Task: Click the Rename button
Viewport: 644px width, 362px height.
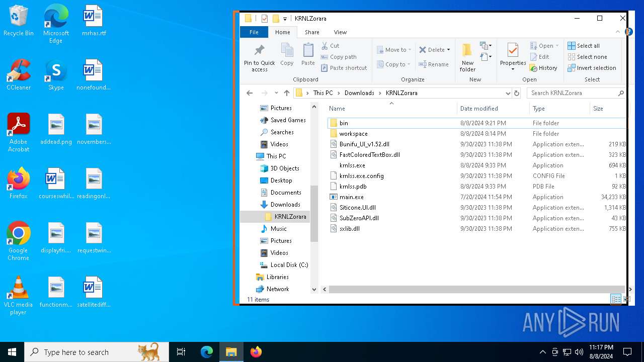Action: click(x=434, y=64)
